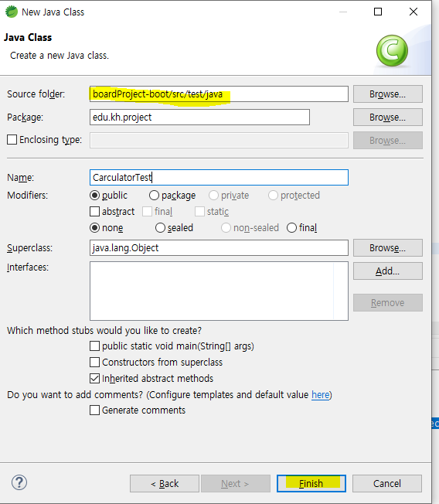The image size is (439, 504).
Task: Enable the Enclosing type checkbox
Action: tap(12, 140)
